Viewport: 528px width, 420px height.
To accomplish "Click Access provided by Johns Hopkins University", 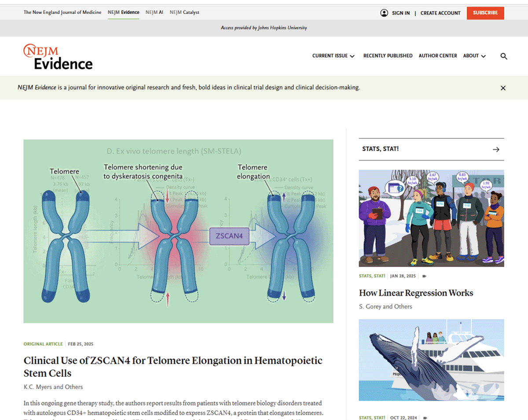I will (x=264, y=28).
